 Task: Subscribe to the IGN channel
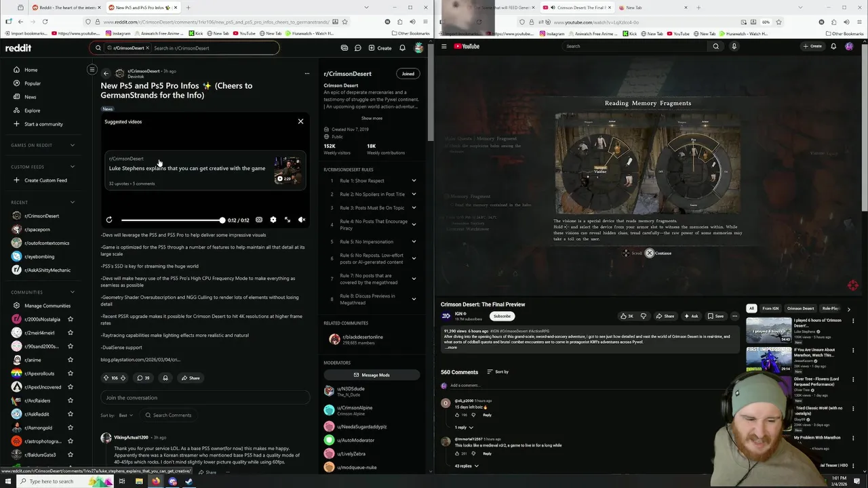pos(502,316)
